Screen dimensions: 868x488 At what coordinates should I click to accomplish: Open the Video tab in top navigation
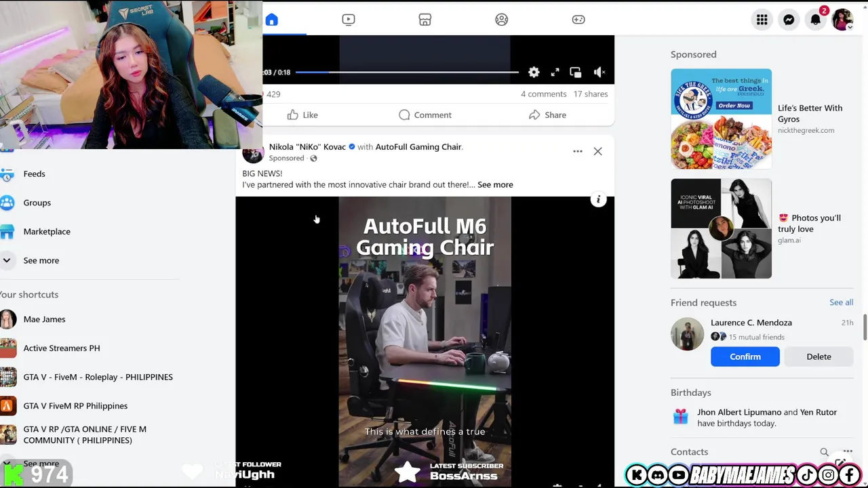coord(349,20)
